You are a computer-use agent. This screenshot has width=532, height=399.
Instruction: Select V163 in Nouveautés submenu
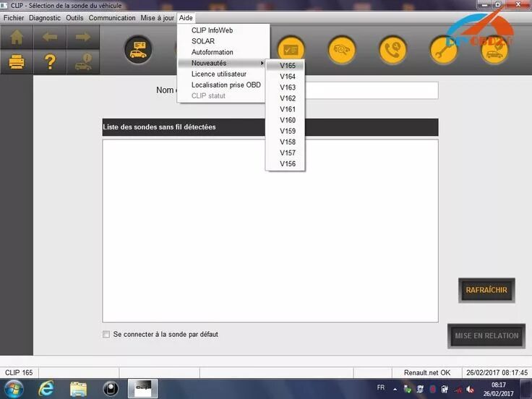(x=286, y=87)
